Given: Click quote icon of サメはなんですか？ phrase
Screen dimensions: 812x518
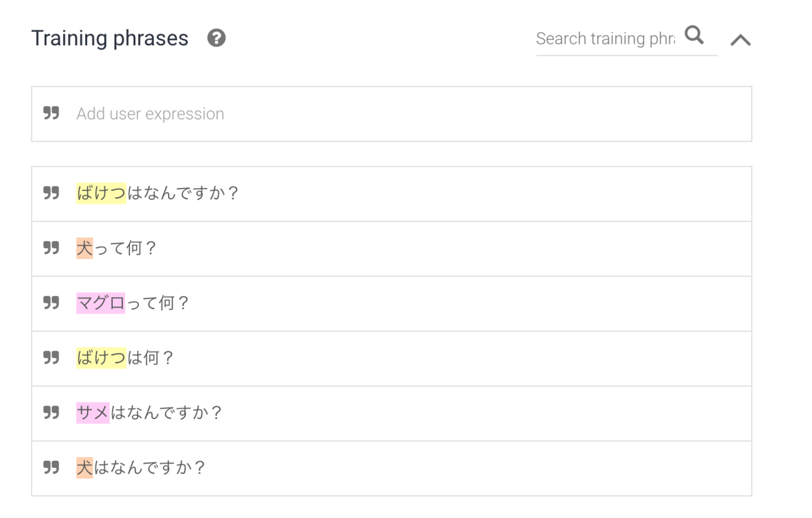Looking at the screenshot, I should [x=51, y=413].
